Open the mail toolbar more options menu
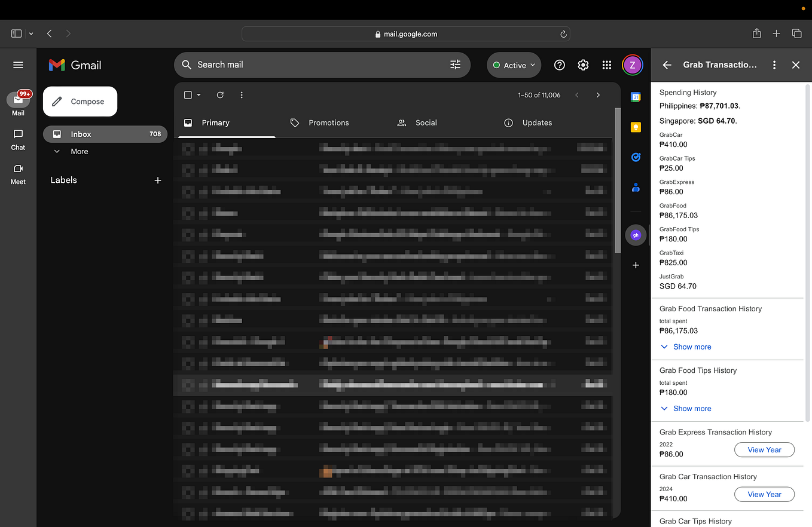 click(x=242, y=95)
